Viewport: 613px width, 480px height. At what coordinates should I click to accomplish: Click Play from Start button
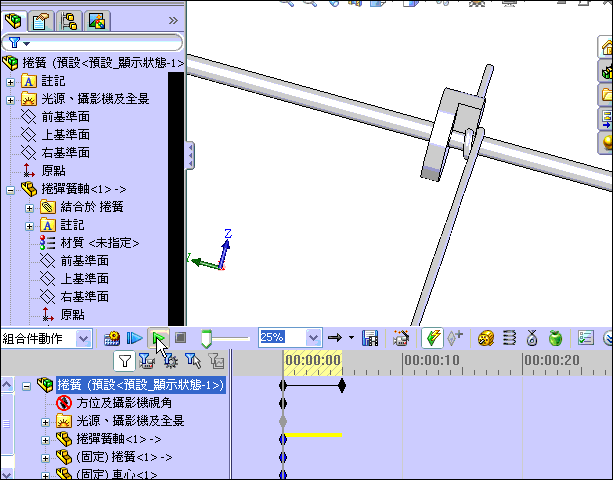(134, 338)
